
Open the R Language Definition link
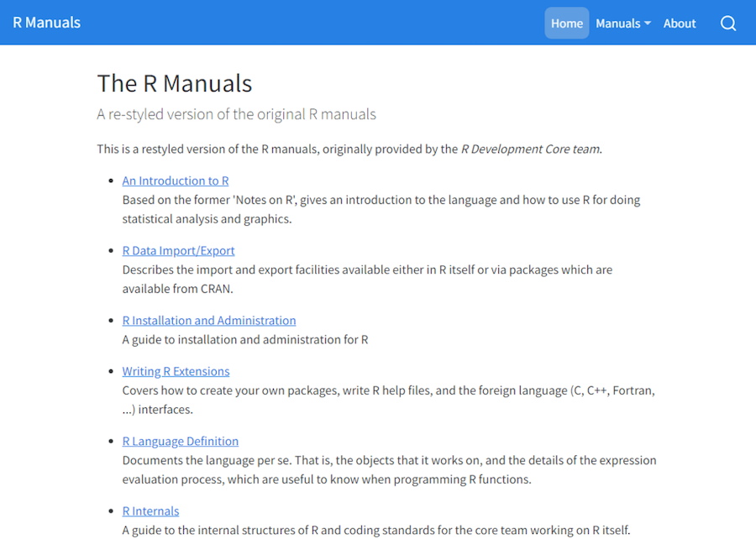pos(181,441)
